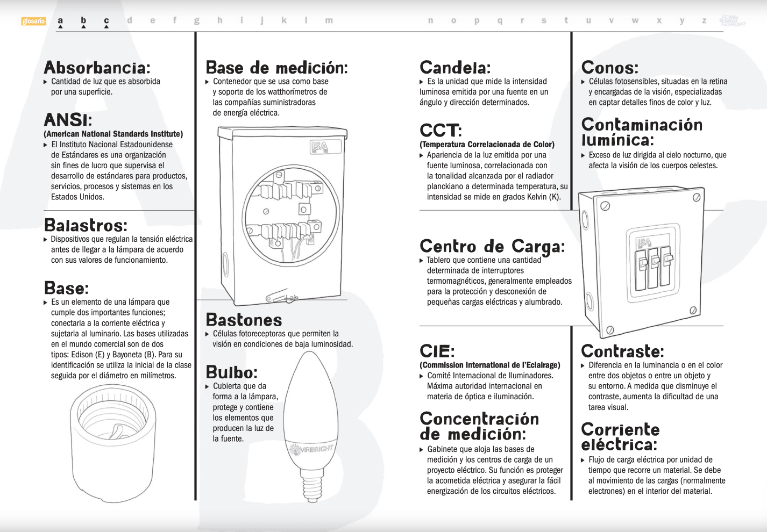Open letter c in the glossary index

pos(106,21)
